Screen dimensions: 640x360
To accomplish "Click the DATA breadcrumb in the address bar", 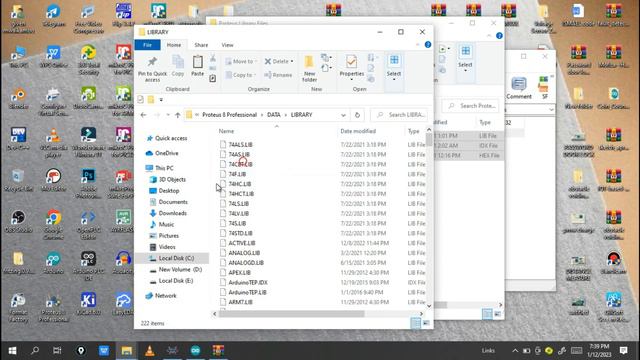I will tap(273, 115).
